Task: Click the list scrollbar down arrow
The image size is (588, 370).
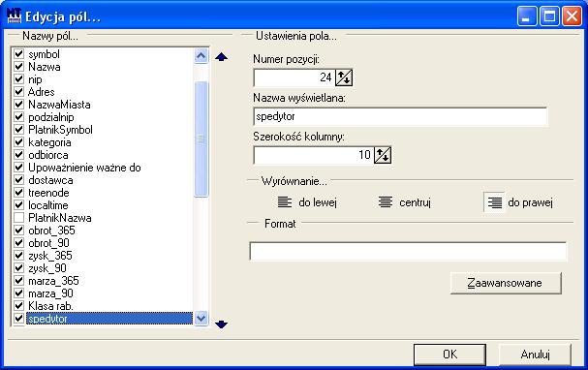Action: [201, 319]
